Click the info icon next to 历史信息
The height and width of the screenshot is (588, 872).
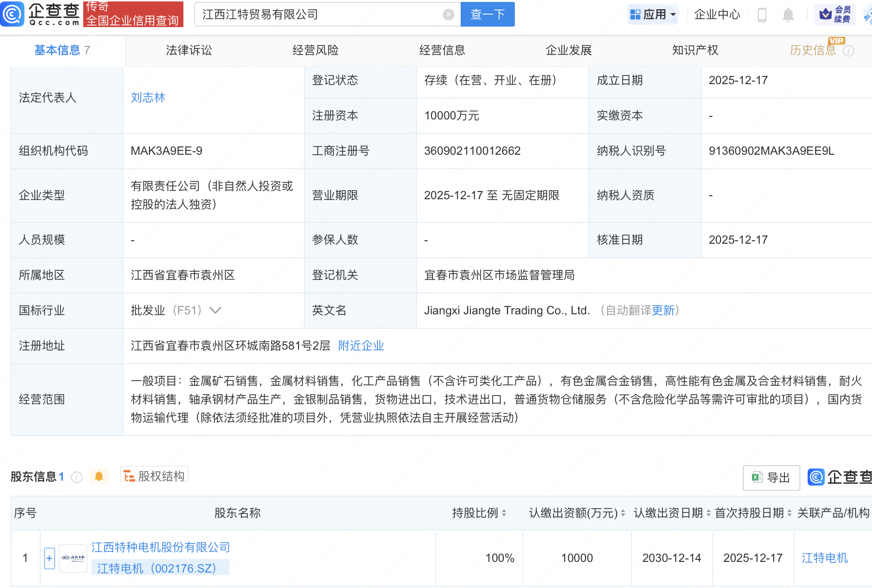tap(849, 50)
